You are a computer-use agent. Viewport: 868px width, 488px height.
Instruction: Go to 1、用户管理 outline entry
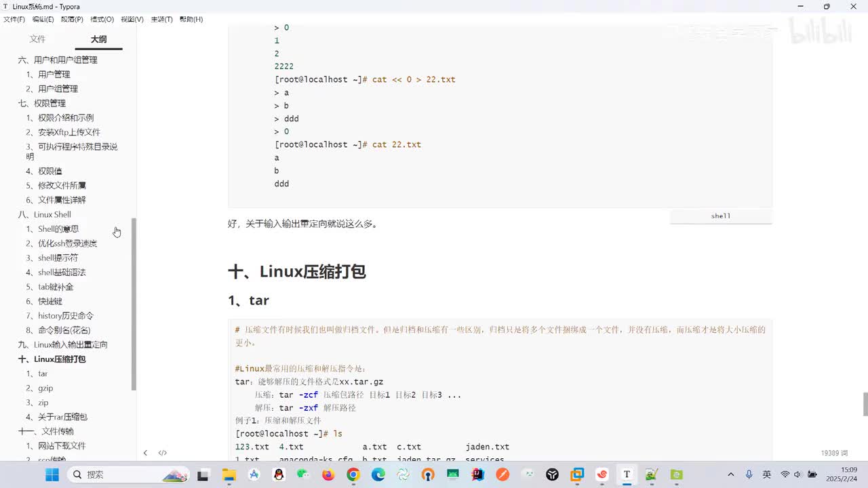pos(48,75)
